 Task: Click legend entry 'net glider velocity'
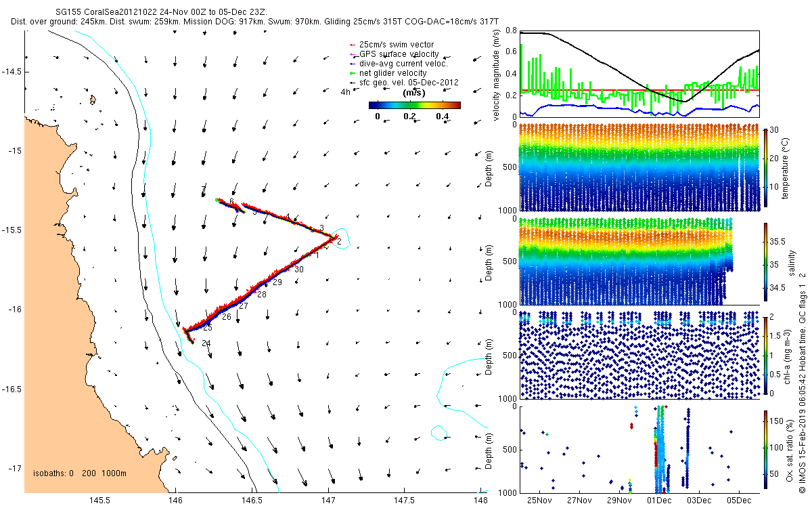(393, 73)
